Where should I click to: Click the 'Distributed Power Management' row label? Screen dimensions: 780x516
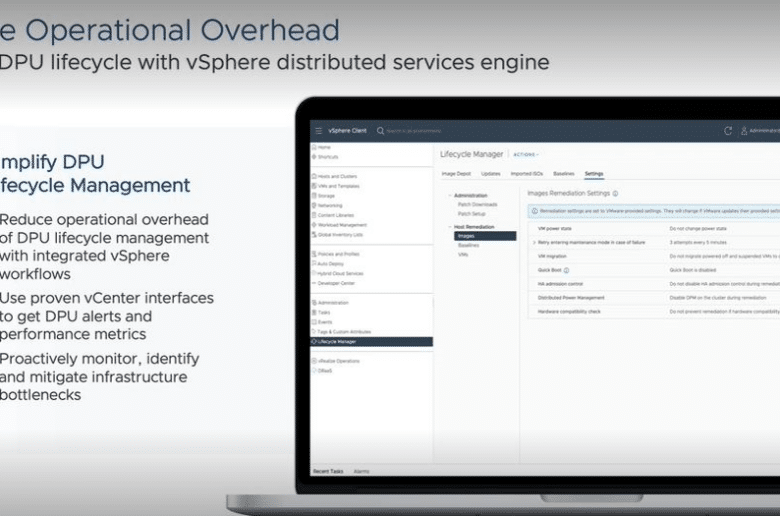[571, 298]
